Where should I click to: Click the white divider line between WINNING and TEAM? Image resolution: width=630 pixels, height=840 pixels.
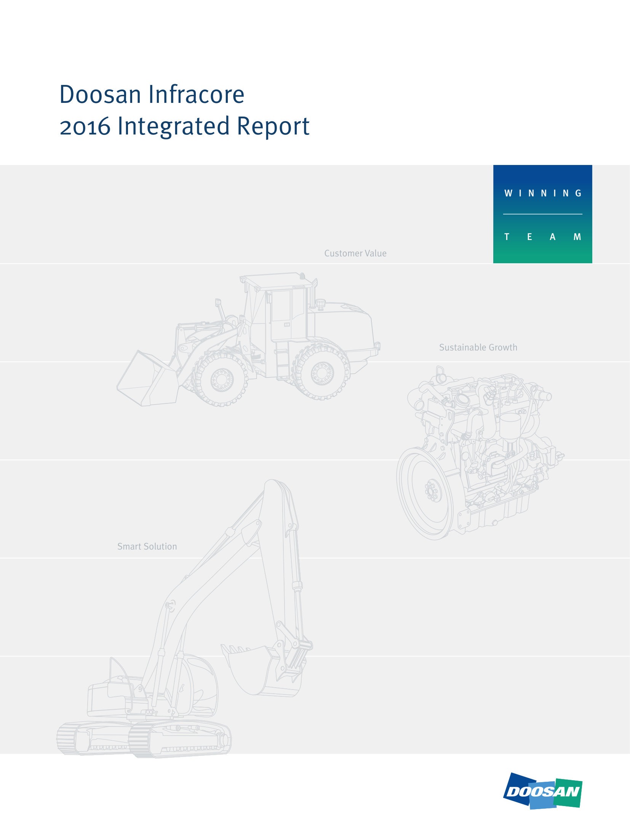[x=542, y=214]
